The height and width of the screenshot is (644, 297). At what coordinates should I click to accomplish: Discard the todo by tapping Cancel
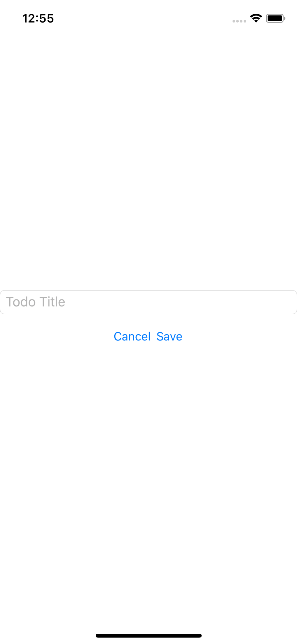132,337
